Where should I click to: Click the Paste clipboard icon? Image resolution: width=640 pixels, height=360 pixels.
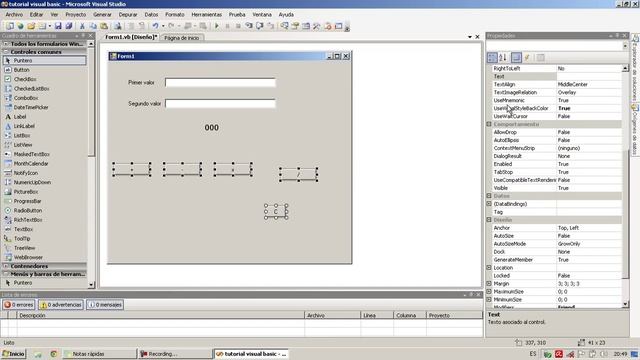pyautogui.click(x=104, y=26)
